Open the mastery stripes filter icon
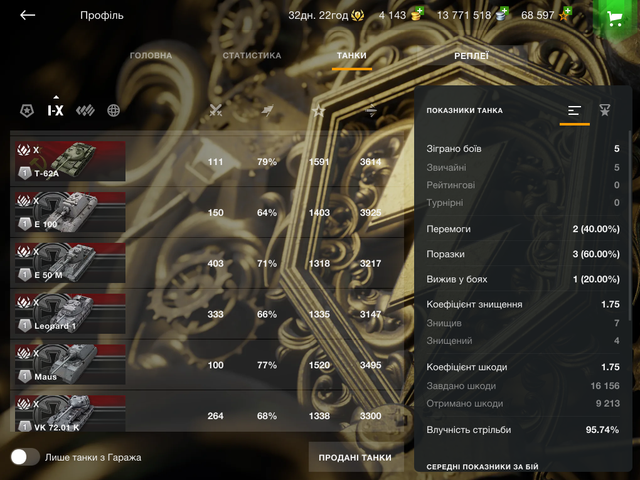This screenshot has width=640, height=480. (85, 110)
